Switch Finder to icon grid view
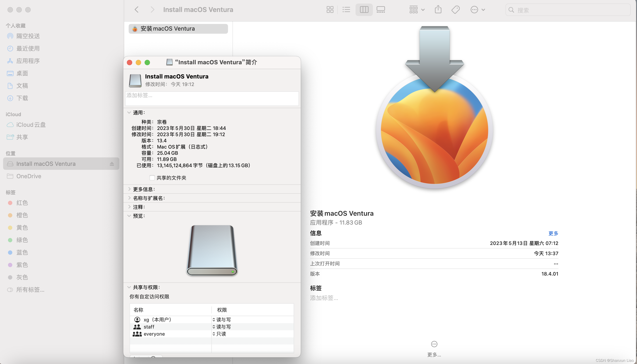Viewport: 637px width, 364px height. (330, 10)
